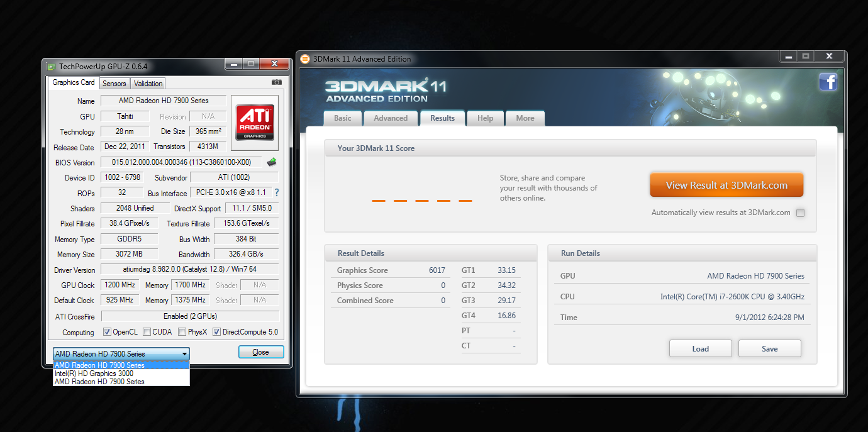Click the GPU-Z screenshot camera icon
The width and height of the screenshot is (868, 432).
(x=277, y=82)
